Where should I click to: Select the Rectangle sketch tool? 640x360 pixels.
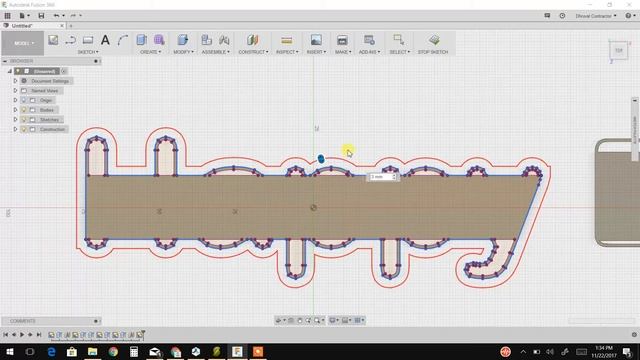(88, 40)
